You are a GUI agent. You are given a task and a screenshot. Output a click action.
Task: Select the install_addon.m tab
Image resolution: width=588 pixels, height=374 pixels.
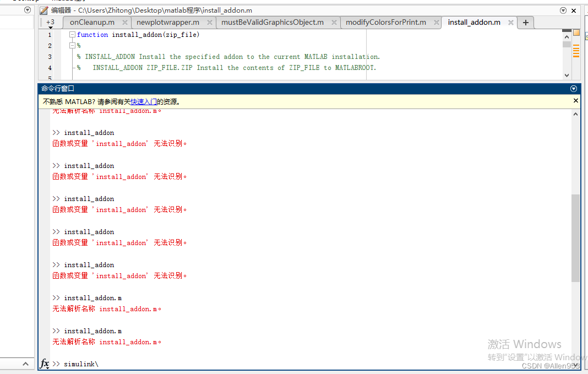(x=474, y=23)
